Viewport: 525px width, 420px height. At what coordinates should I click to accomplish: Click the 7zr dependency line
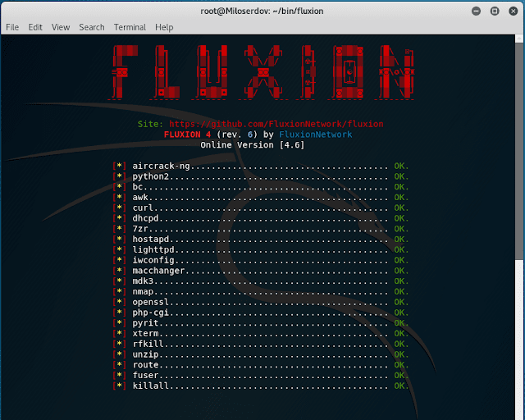click(261, 229)
